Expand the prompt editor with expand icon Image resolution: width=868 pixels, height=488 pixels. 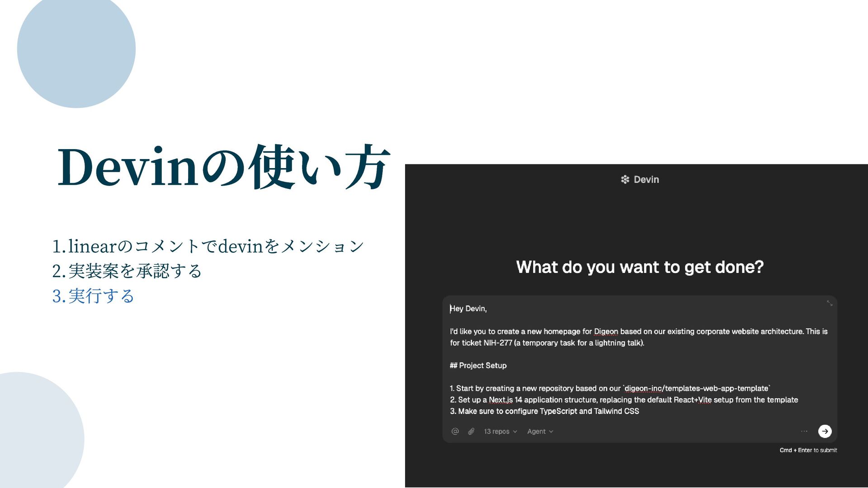pos(830,303)
